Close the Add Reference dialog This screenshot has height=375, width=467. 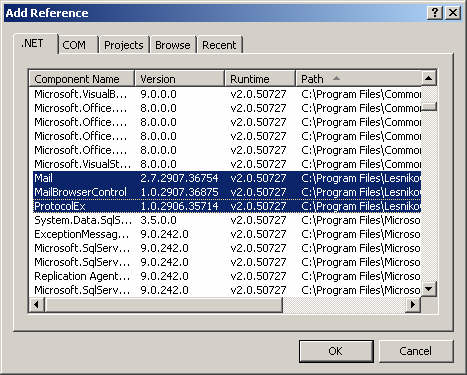point(453,13)
